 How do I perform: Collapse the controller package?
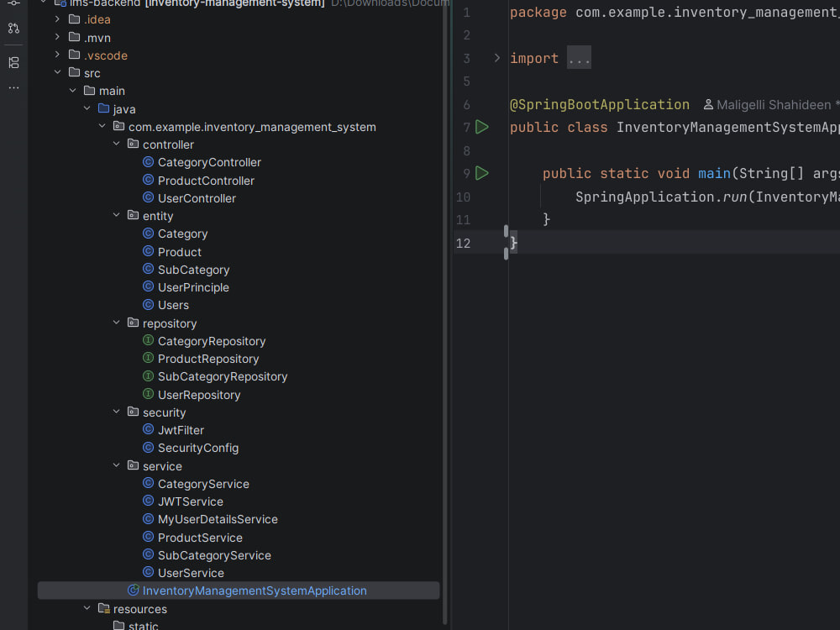pos(116,144)
